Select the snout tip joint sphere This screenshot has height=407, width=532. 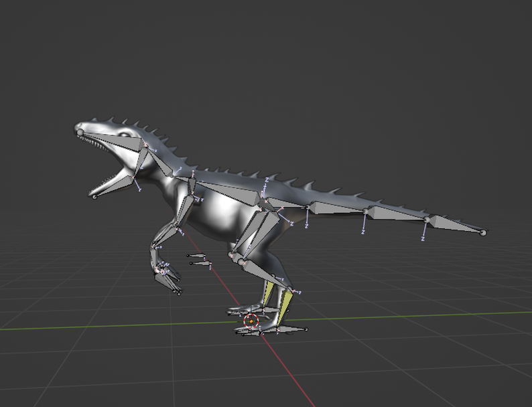[80, 133]
